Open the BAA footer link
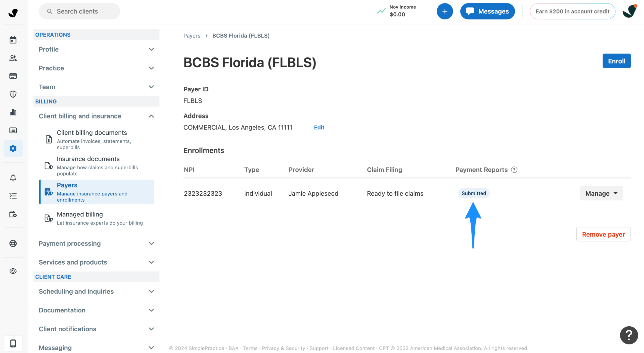The height and width of the screenshot is (353, 644). (233, 348)
